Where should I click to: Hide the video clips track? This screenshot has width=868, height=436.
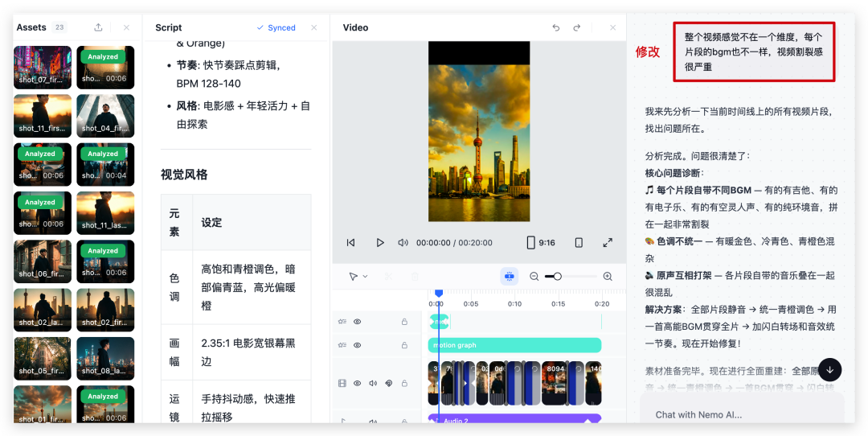[x=358, y=384]
